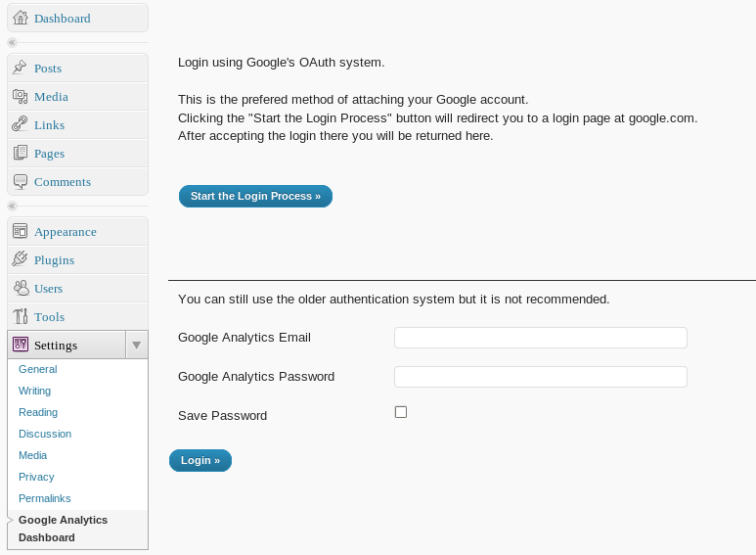The width and height of the screenshot is (756, 555).
Task: Click the collapse arrow below Comments
Action: pyautogui.click(x=12, y=207)
